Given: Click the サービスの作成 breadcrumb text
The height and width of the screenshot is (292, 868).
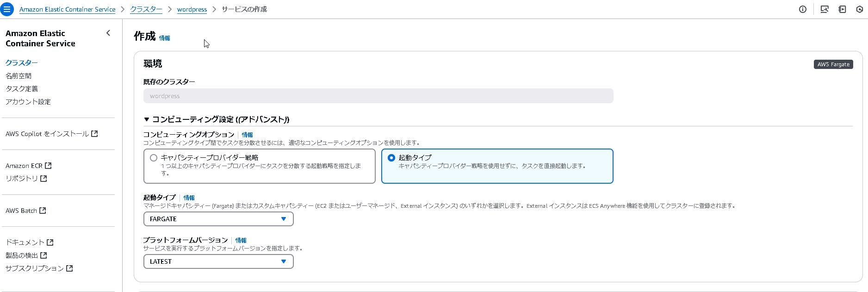Looking at the screenshot, I should [x=244, y=9].
